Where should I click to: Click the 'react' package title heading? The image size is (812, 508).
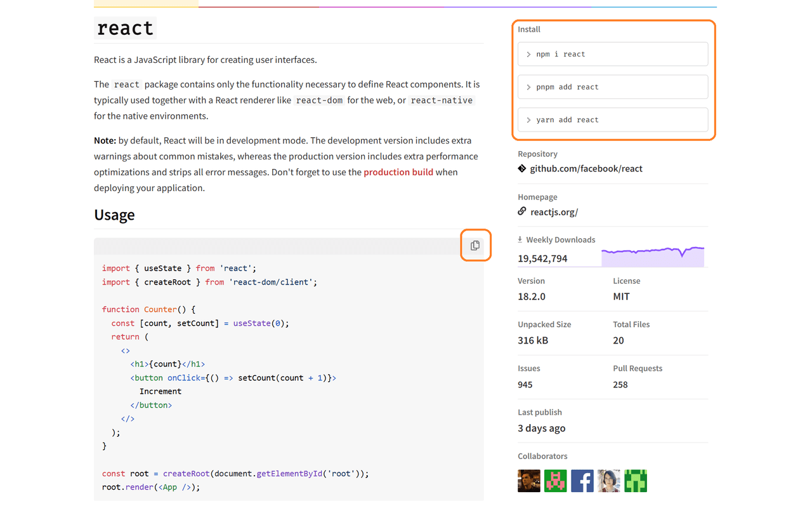[x=125, y=28]
